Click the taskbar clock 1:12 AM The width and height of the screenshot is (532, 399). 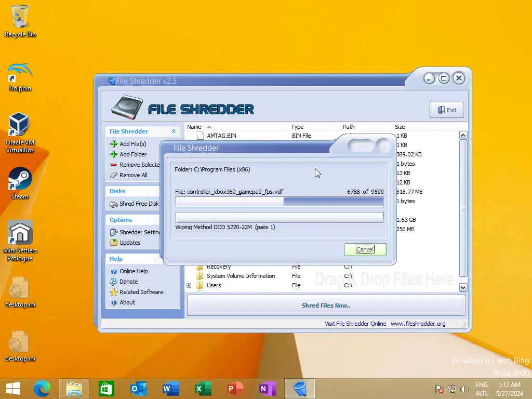[509, 389]
